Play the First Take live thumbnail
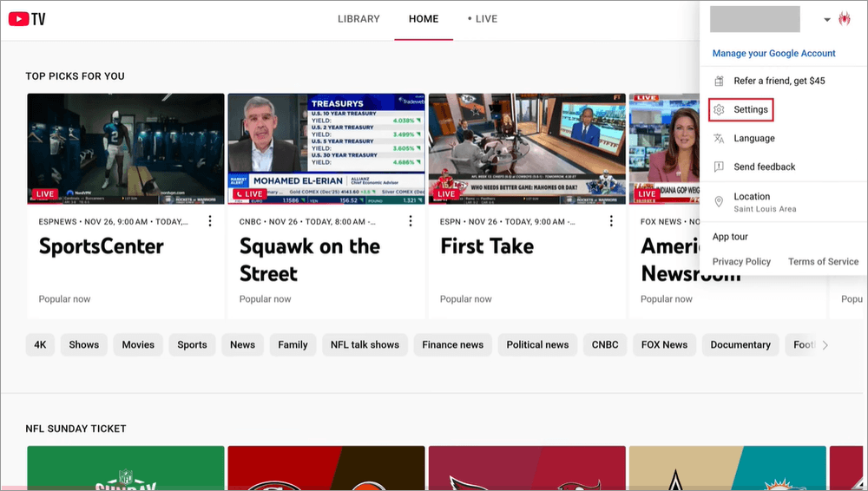 coord(527,149)
